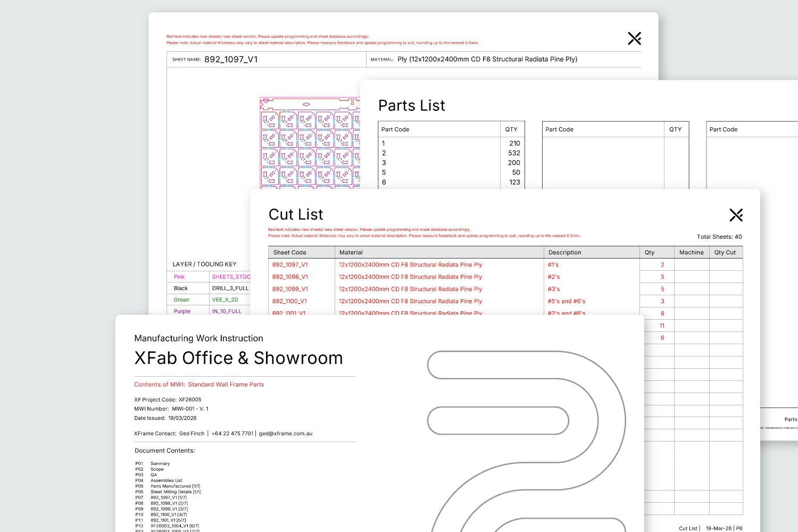Click the tooling name VEE_X_2D
The height and width of the screenshot is (532, 798).
click(x=225, y=300)
